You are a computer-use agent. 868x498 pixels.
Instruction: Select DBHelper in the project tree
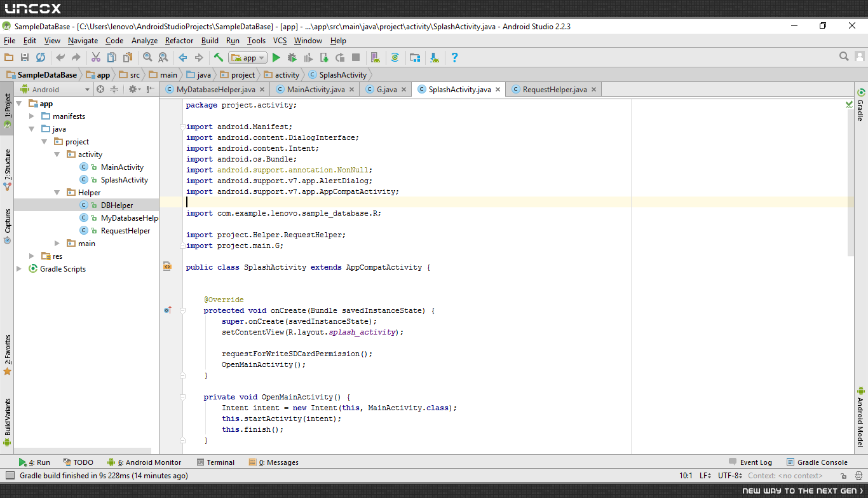point(117,205)
